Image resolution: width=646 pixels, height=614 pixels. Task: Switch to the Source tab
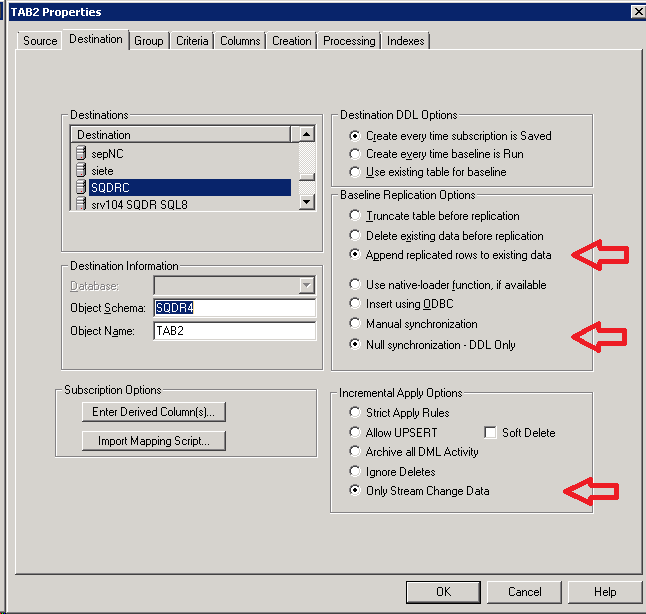[x=40, y=41]
